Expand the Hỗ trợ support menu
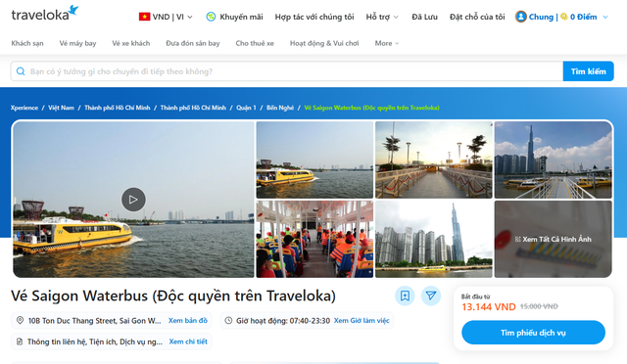Viewport: 627px width, 364px height. [382, 17]
